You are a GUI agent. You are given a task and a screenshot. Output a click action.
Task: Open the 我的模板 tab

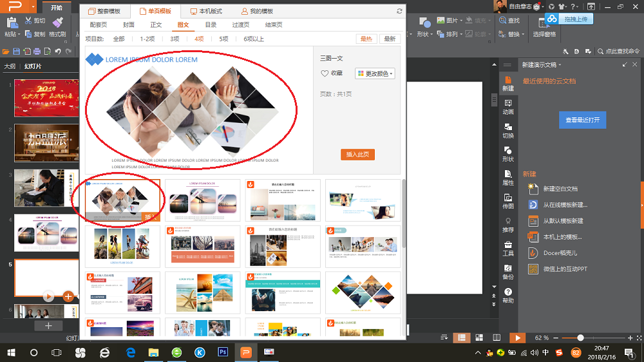(x=257, y=11)
